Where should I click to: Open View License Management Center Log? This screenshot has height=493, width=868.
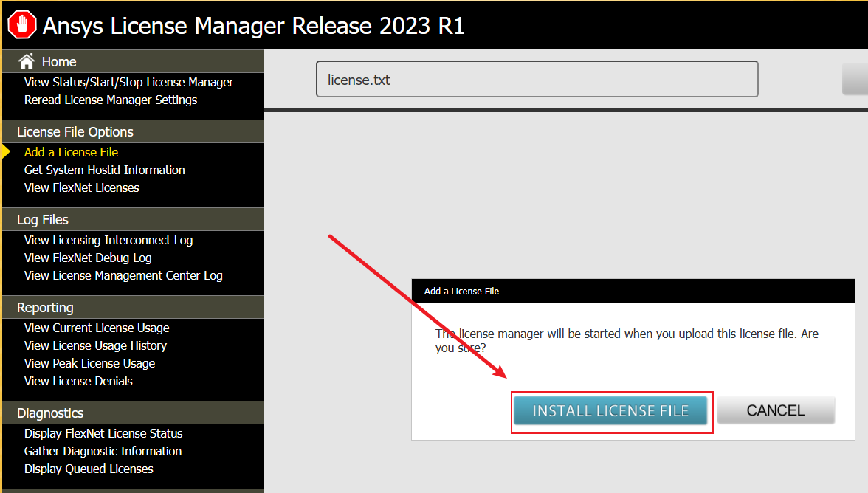coord(123,275)
